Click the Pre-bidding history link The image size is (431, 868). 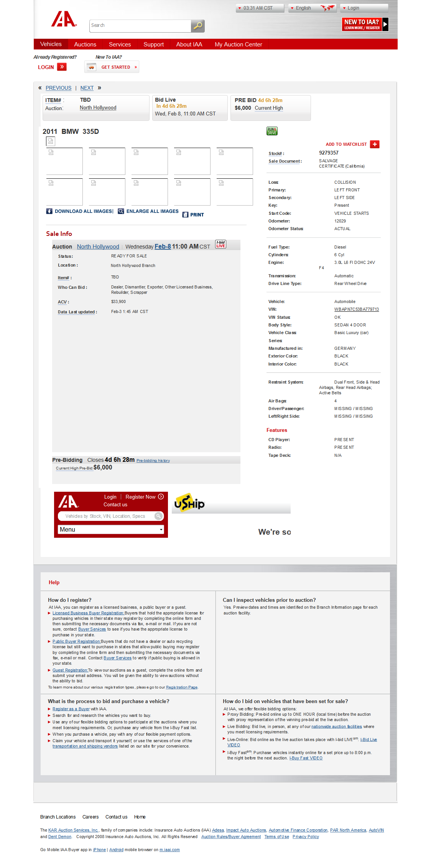tap(153, 461)
